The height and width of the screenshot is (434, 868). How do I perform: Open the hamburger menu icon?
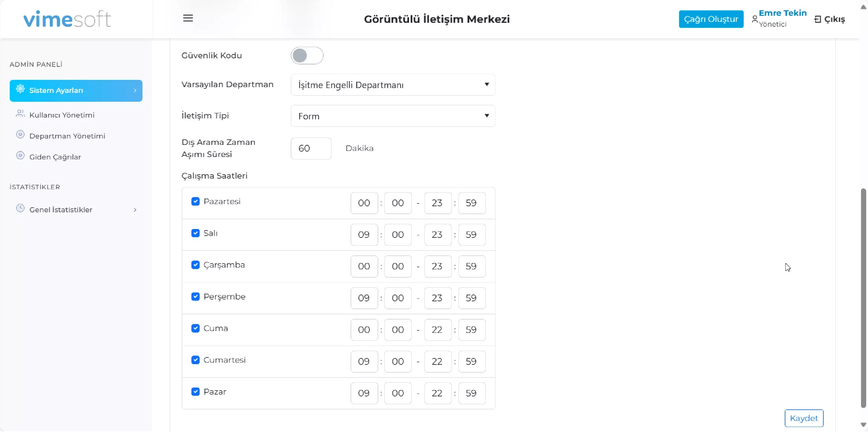coord(188,18)
